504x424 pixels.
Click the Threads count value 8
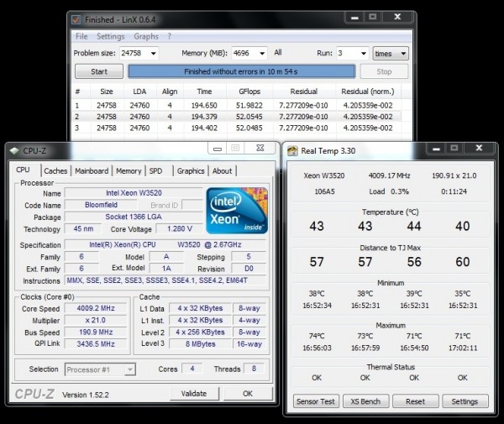click(x=254, y=369)
